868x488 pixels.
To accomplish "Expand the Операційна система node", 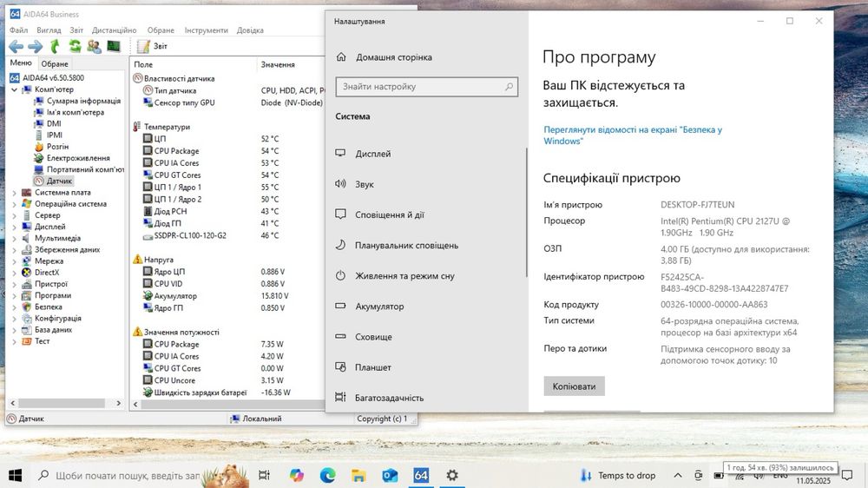I will 15,204.
